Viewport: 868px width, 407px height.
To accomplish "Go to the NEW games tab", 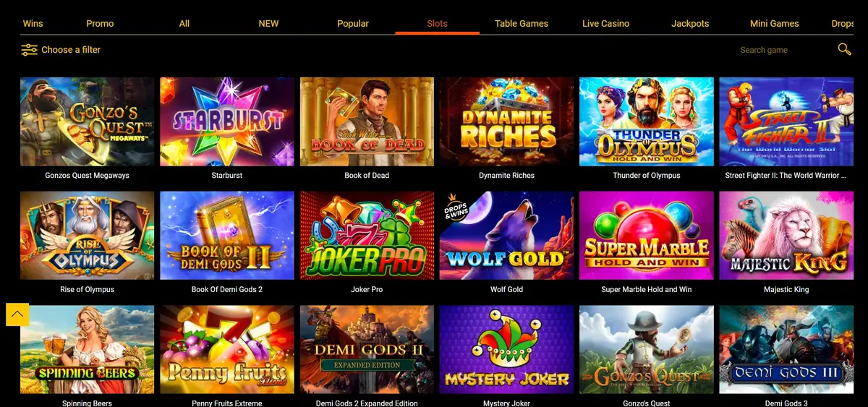I will [268, 23].
